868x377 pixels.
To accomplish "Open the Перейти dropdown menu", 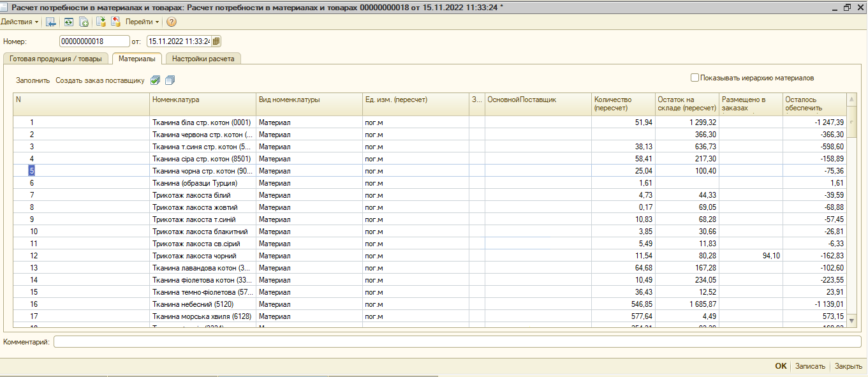I will 142,22.
